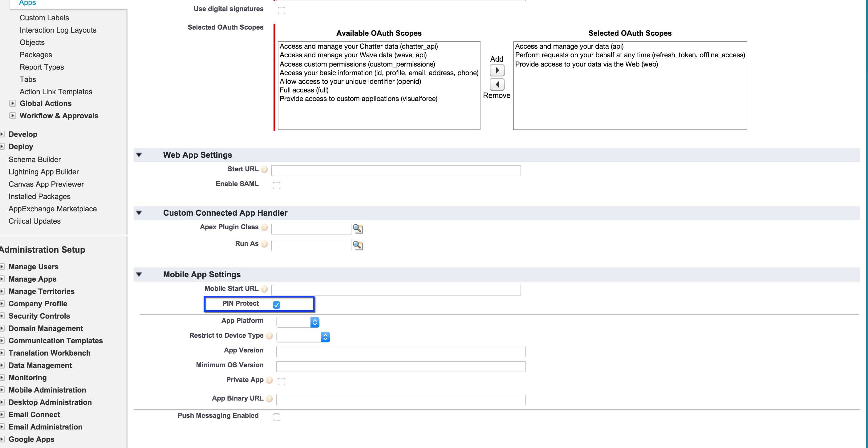This screenshot has width=868, height=448.
Task: Click the Start URL input field
Action: pyautogui.click(x=396, y=171)
